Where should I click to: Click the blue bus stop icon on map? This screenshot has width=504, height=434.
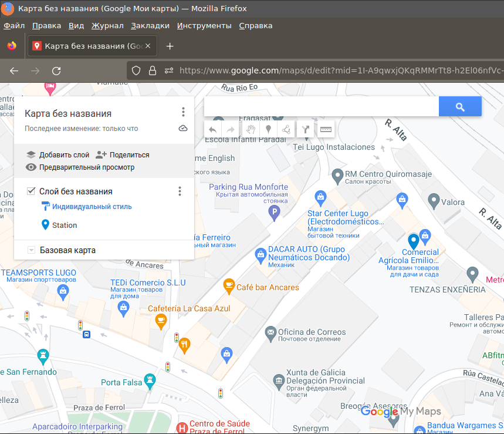pyautogui.click(x=86, y=335)
